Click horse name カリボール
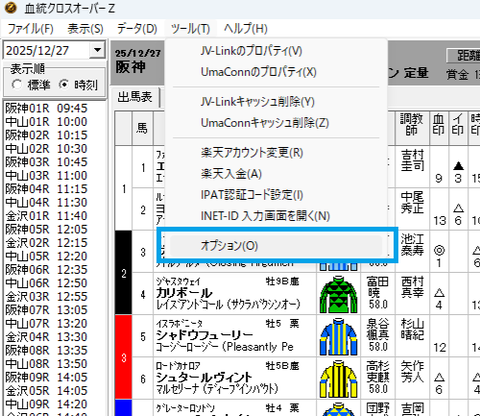This screenshot has width=480, height=416. tap(184, 293)
